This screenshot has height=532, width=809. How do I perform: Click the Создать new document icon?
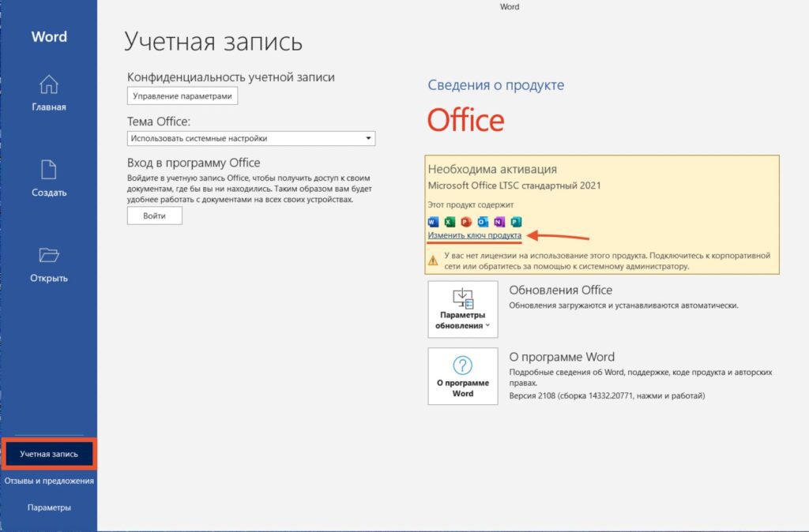pyautogui.click(x=49, y=170)
